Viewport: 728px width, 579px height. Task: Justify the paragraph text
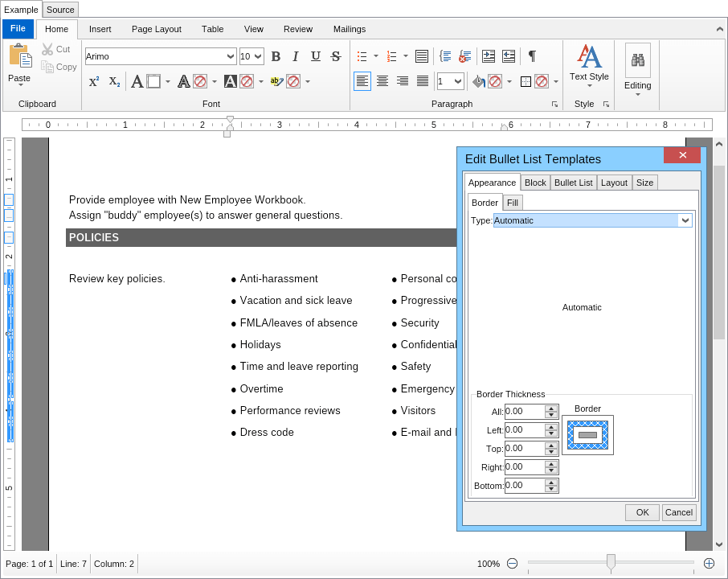tap(423, 81)
